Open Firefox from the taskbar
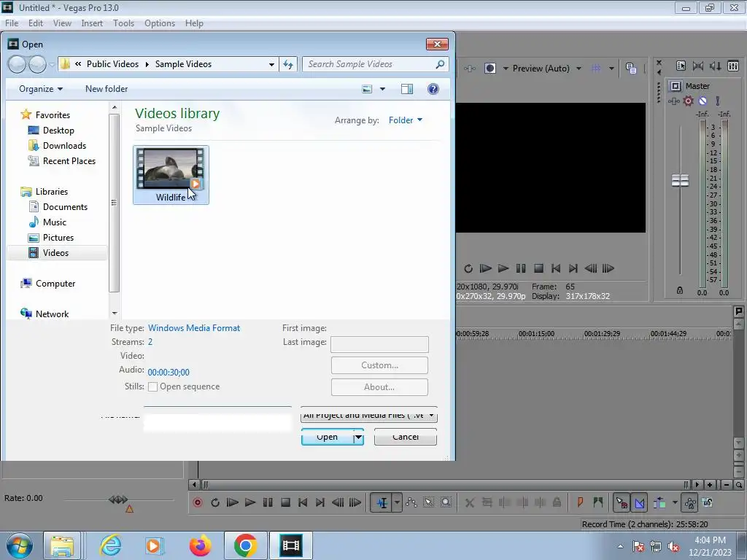The width and height of the screenshot is (747, 560). coord(200,545)
